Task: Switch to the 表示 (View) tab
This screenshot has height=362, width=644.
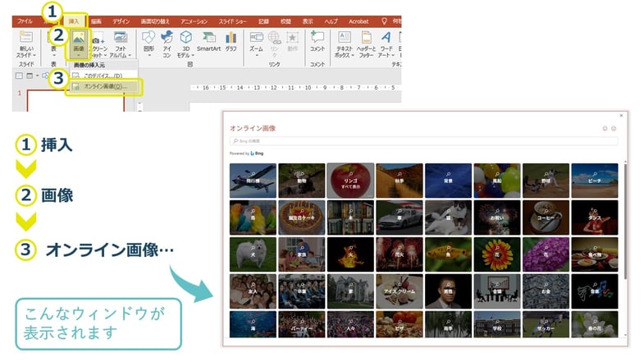Action: (308, 21)
